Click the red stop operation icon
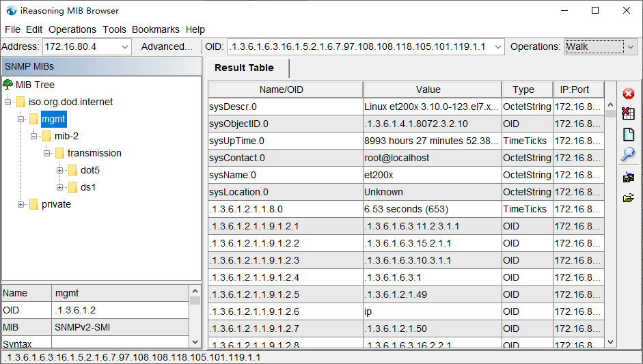 [x=628, y=94]
